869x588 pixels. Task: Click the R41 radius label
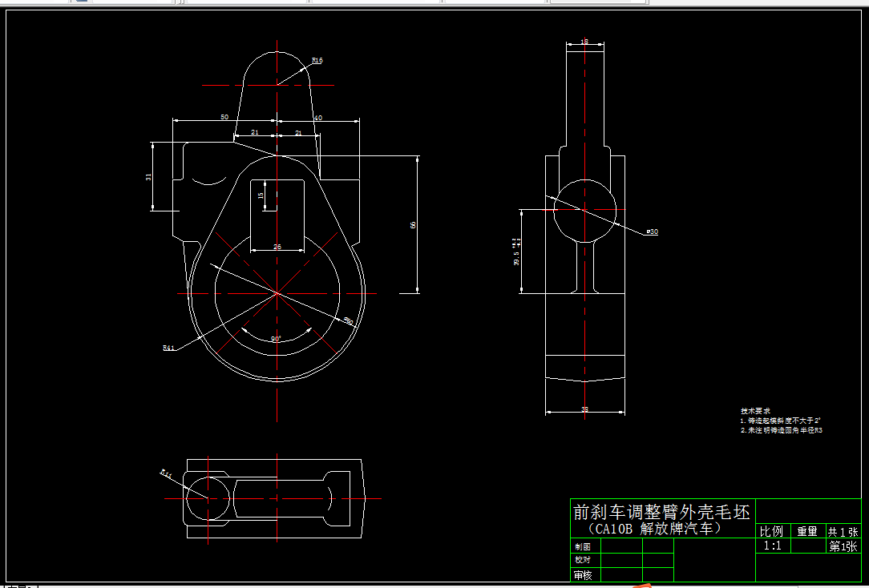coord(168,348)
